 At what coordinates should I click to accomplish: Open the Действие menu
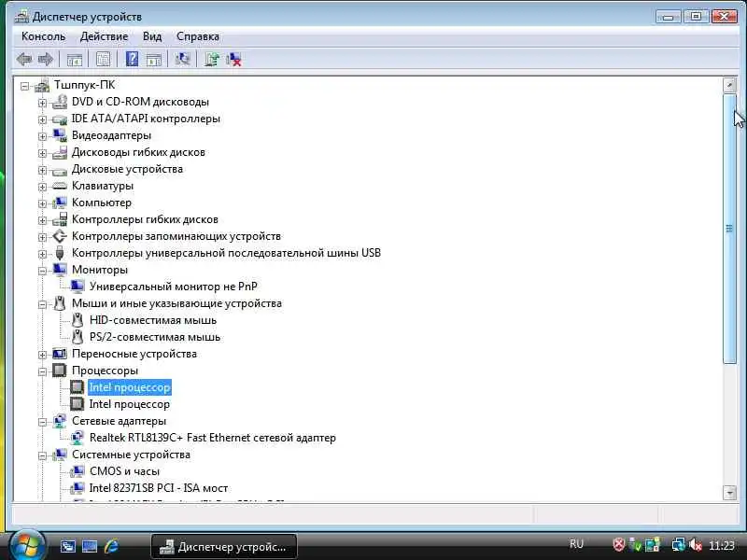pos(104,36)
